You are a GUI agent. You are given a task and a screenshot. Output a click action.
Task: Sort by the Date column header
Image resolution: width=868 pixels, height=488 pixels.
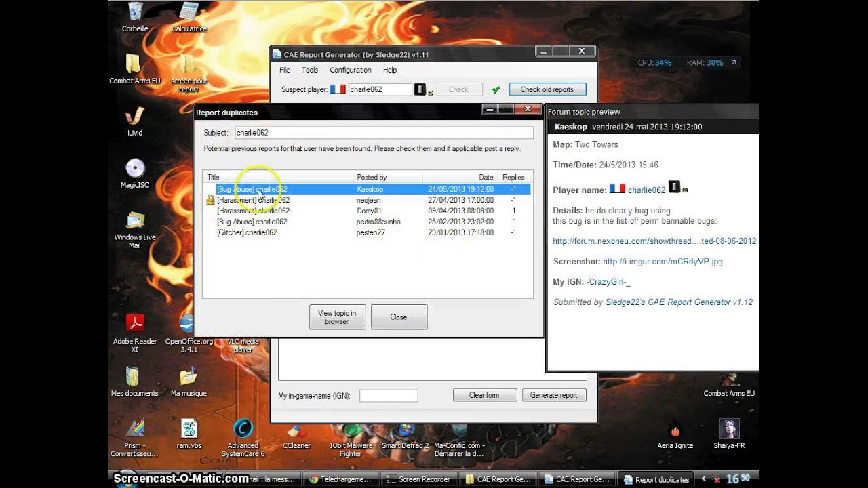460,177
